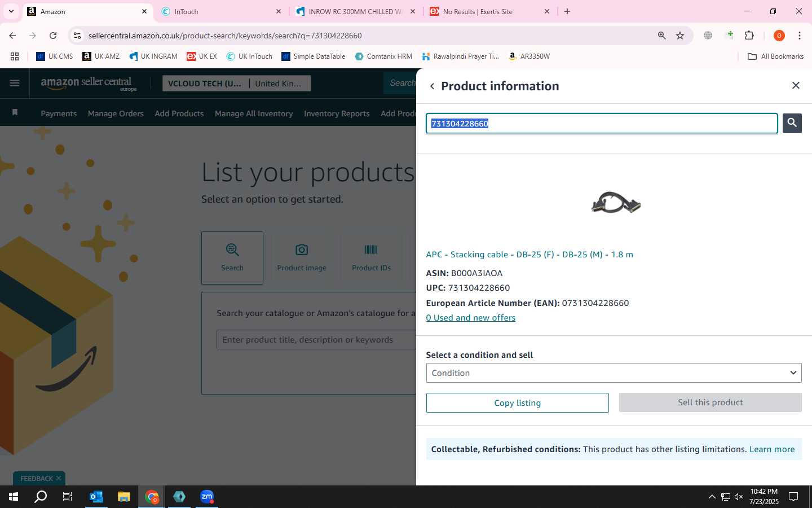This screenshot has height=508, width=812.
Task: Open the AR3350W bookmark
Action: click(x=529, y=56)
